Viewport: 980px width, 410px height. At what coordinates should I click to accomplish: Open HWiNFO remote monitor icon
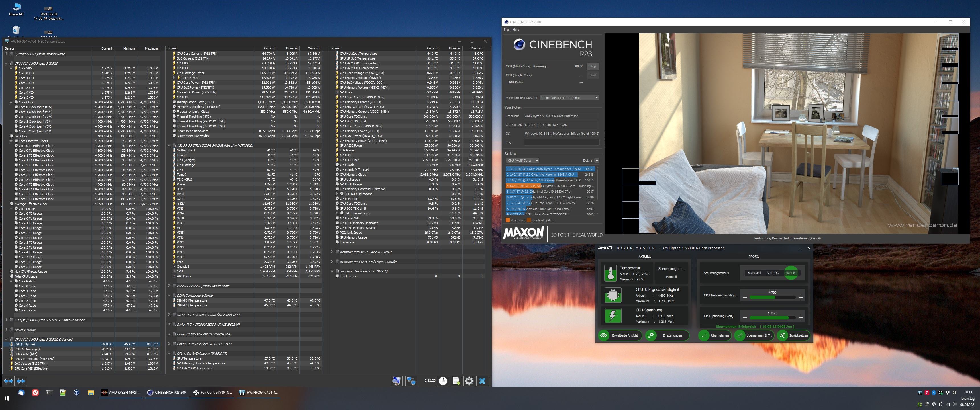pyautogui.click(x=396, y=381)
